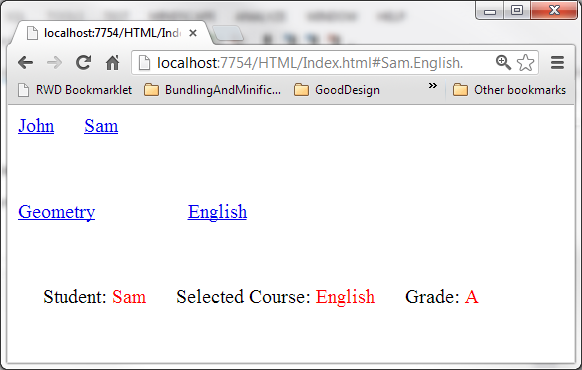Open a new tab
The height and width of the screenshot is (370, 582).
(x=228, y=33)
